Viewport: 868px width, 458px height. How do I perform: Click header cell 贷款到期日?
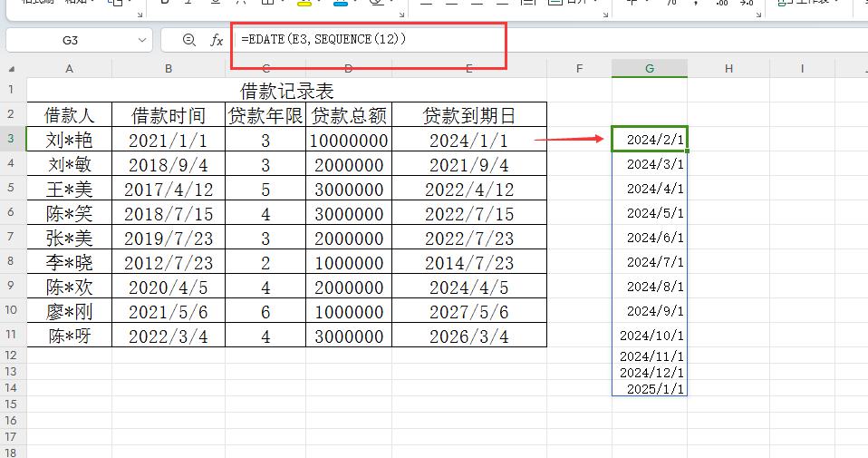(x=468, y=114)
